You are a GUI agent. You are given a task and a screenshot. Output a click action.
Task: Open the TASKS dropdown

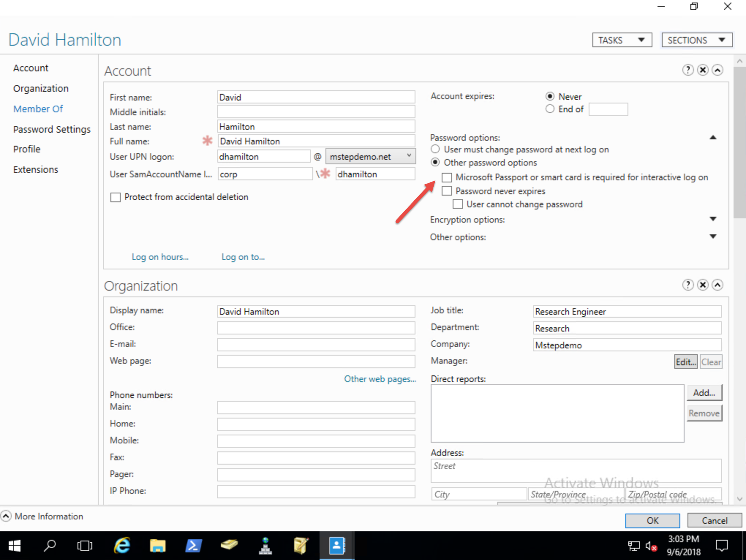coord(622,40)
